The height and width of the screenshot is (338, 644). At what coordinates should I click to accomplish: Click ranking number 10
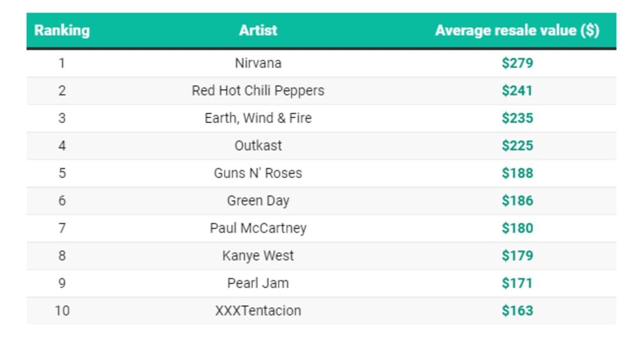pos(62,311)
